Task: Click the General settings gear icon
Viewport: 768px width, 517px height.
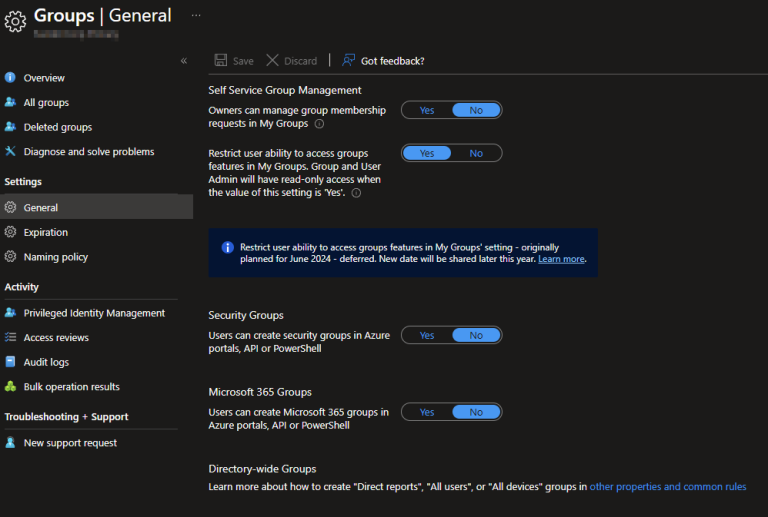Action: [x=10, y=207]
